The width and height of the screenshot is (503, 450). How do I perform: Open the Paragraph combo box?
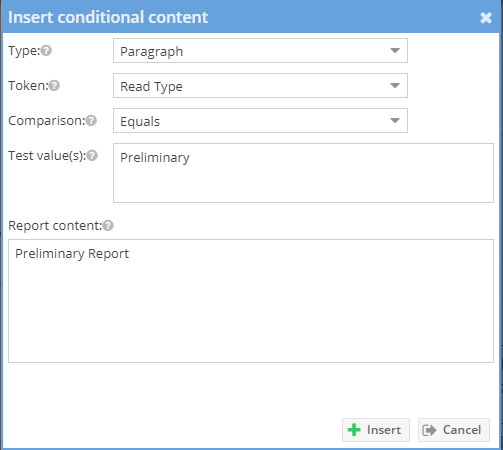tap(260, 51)
